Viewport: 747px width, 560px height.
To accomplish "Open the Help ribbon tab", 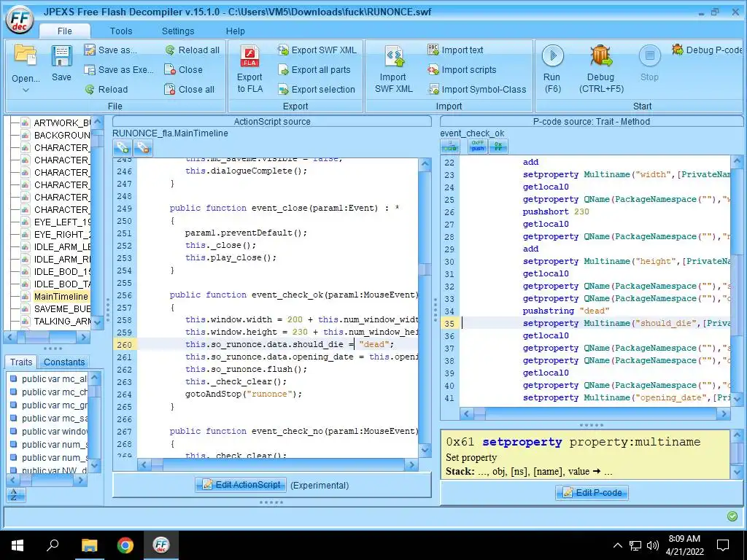I will click(x=236, y=31).
